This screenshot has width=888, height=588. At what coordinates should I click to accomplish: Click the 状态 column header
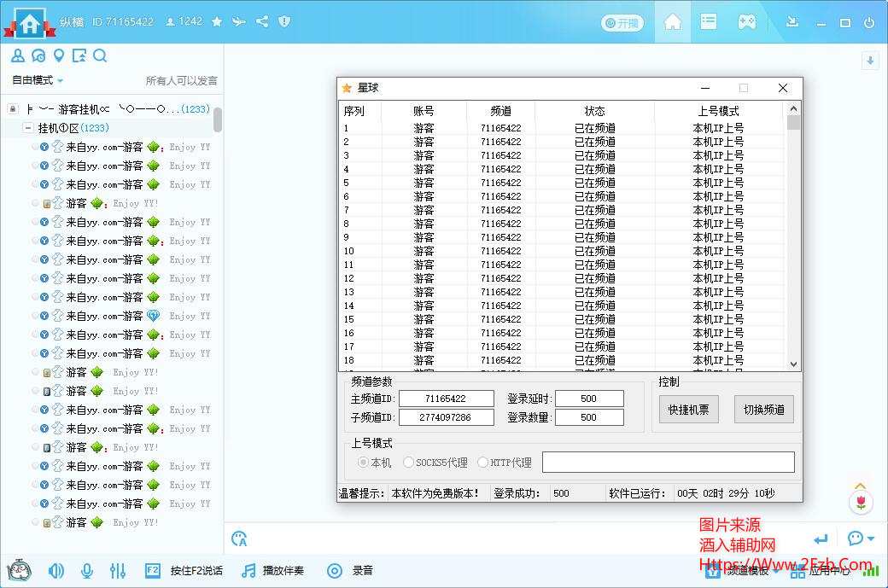594,111
